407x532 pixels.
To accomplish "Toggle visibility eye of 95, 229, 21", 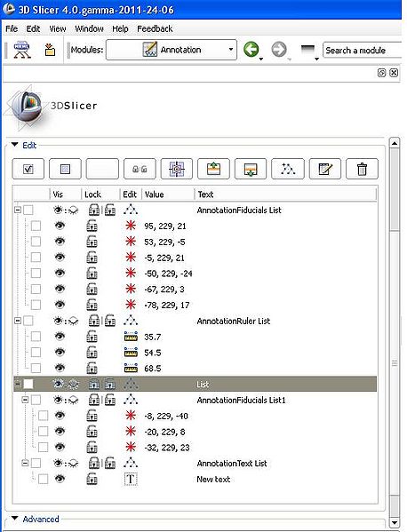I will tap(60, 226).
